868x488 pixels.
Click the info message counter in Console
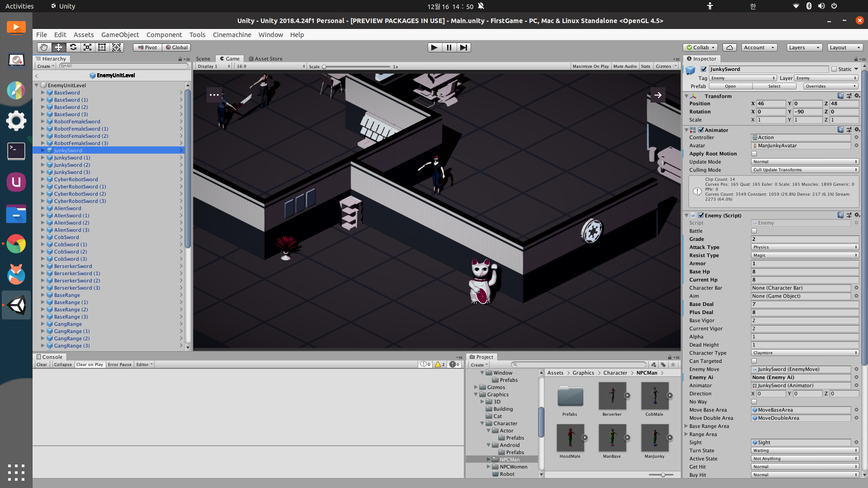coord(425,364)
